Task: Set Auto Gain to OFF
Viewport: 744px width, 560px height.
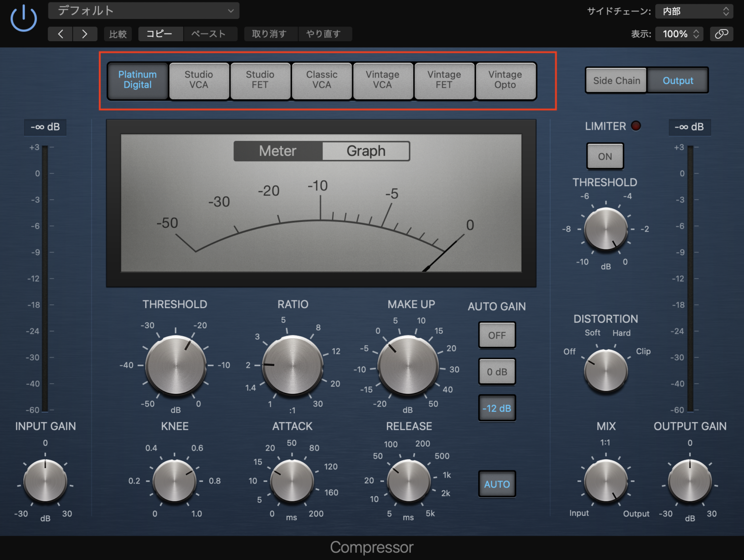Action: point(496,335)
